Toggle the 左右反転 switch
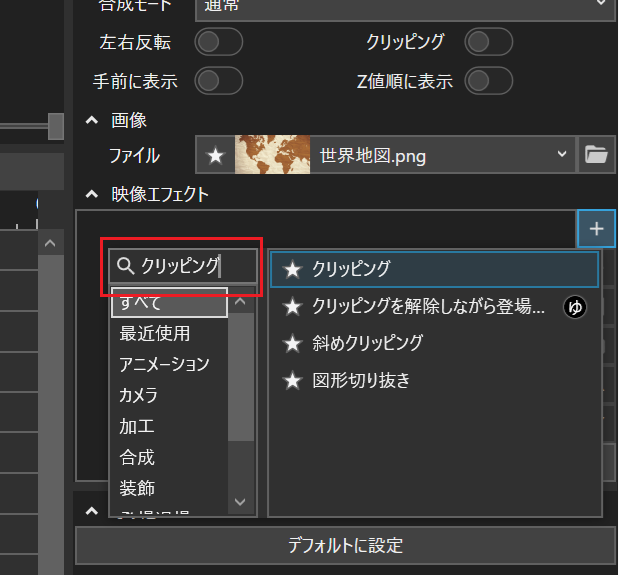 (219, 42)
